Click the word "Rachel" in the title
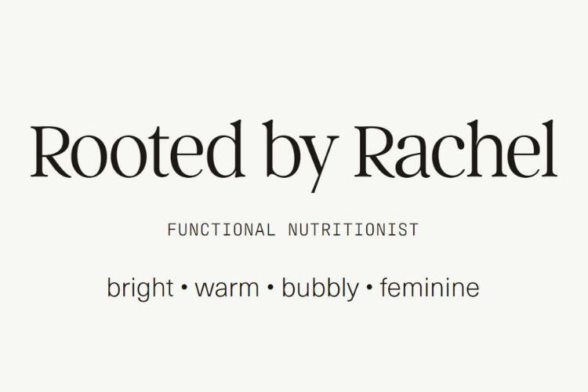588x392 pixels. click(456, 149)
